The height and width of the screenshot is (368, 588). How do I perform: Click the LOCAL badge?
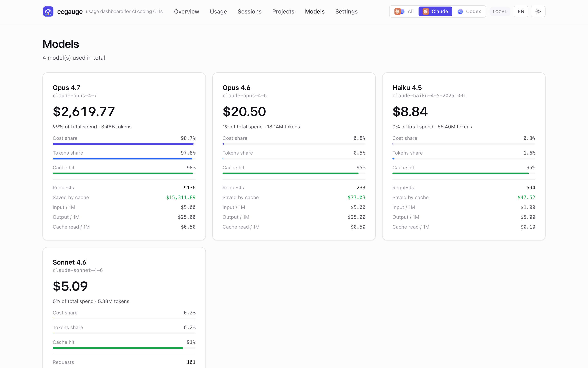click(500, 11)
